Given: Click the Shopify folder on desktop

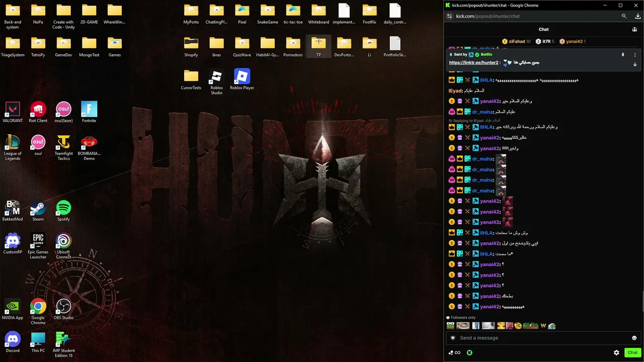Looking at the screenshot, I should (191, 47).
